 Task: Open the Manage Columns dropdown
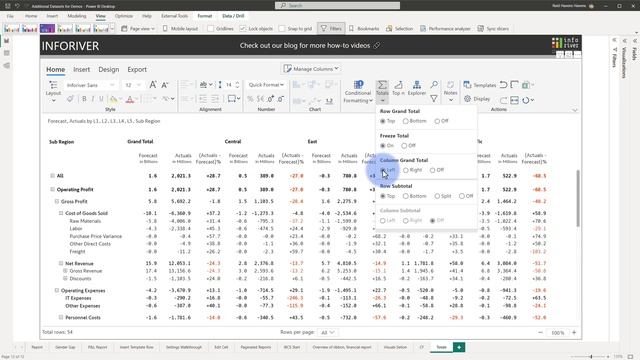(x=311, y=69)
